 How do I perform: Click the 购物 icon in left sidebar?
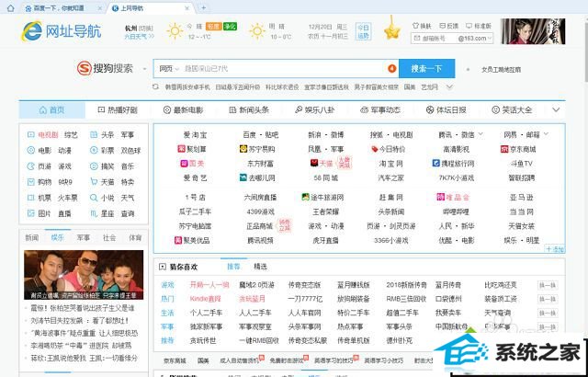30,182
